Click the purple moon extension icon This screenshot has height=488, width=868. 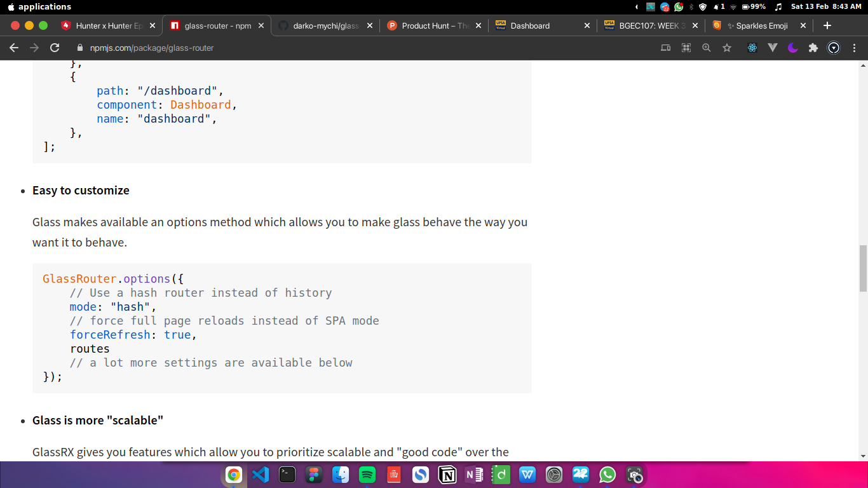(x=793, y=48)
